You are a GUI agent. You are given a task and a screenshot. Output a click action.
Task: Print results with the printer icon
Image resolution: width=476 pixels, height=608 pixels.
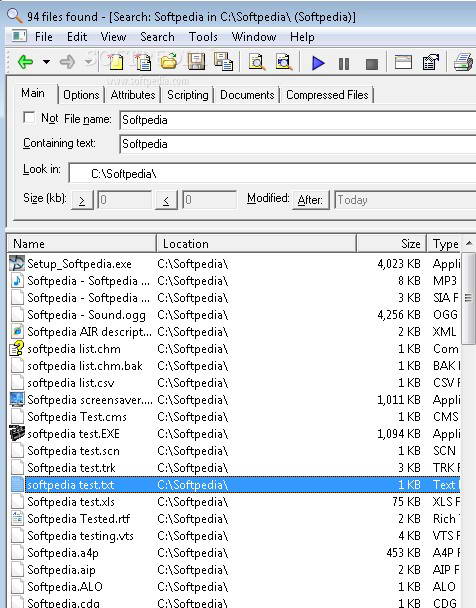(x=464, y=62)
